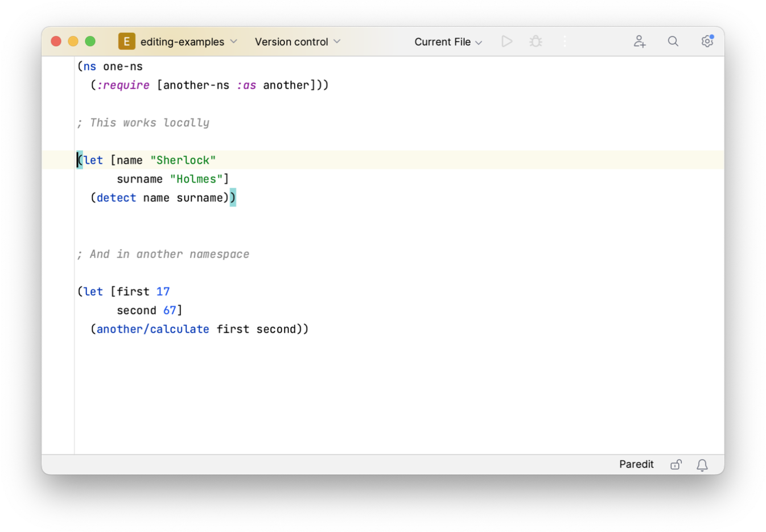Maximize the window with the green button
The height and width of the screenshot is (532, 766).
[x=90, y=42]
